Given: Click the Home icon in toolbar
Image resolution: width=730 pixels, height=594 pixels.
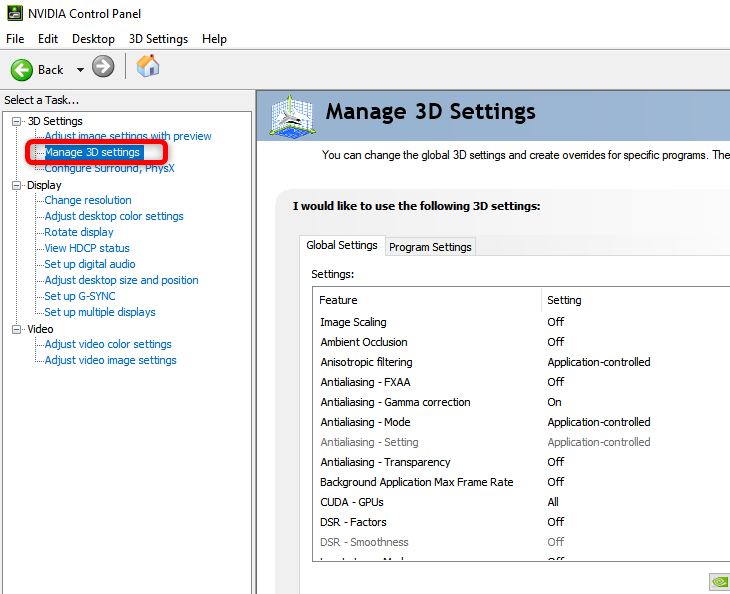Looking at the screenshot, I should [148, 67].
